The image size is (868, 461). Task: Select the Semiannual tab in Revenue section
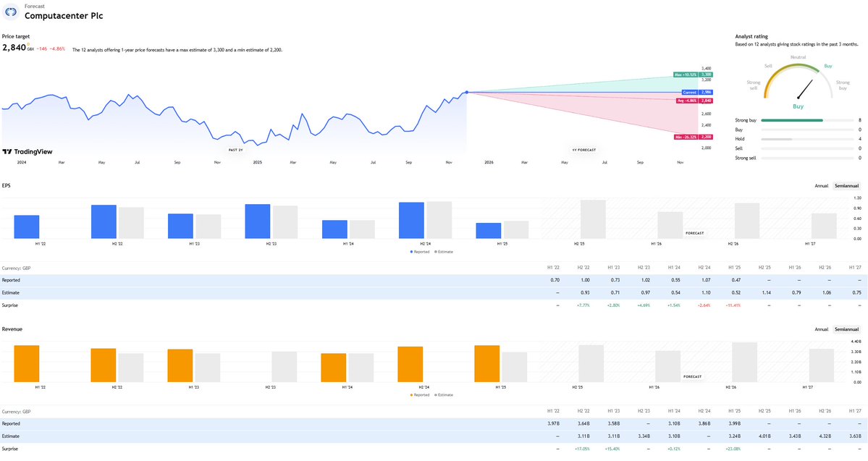(846, 329)
